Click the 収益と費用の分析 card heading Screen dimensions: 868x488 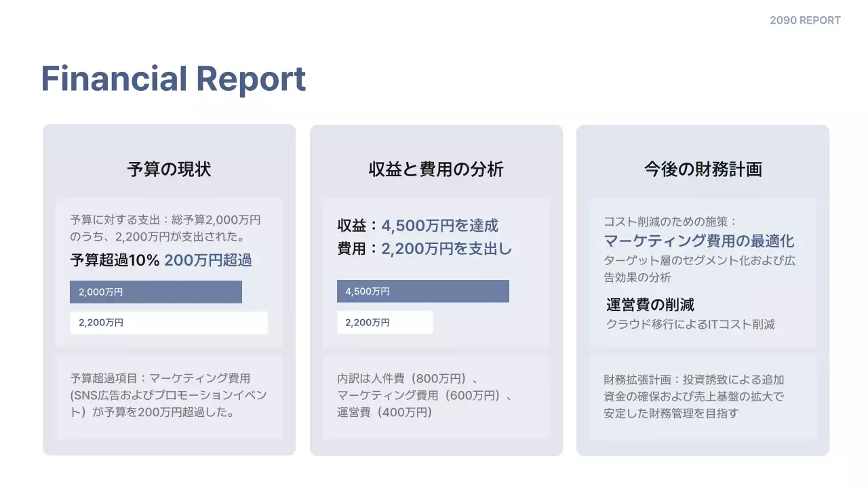click(x=436, y=169)
